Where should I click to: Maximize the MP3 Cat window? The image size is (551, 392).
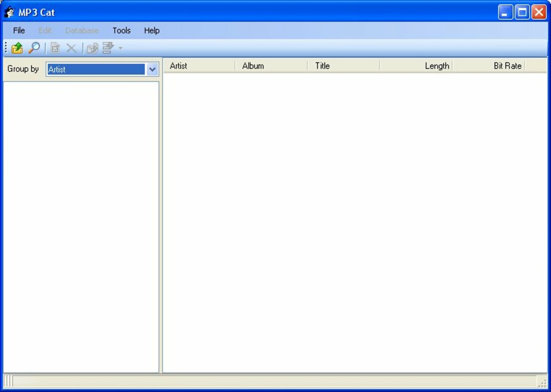coord(522,12)
